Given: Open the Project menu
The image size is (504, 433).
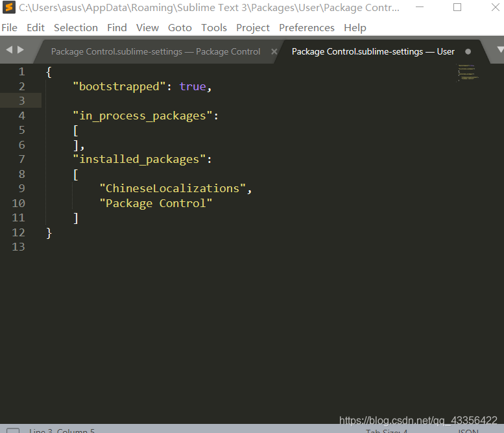Looking at the screenshot, I should point(253,28).
